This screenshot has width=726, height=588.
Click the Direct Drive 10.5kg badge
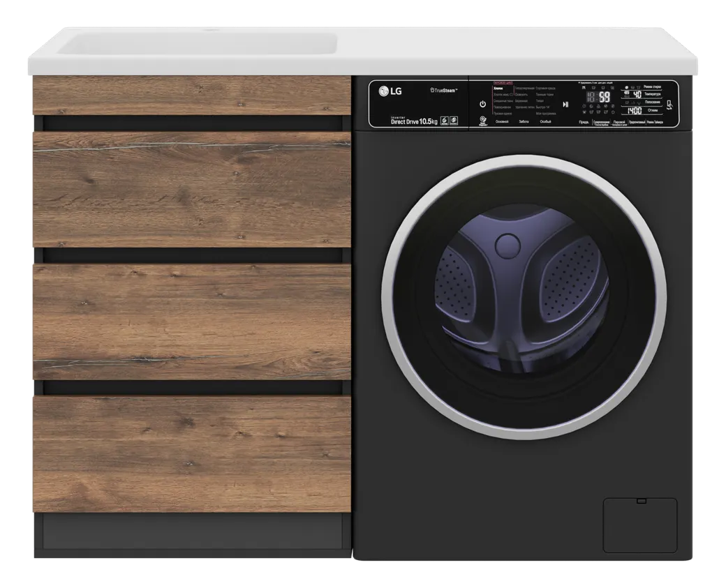point(414,121)
